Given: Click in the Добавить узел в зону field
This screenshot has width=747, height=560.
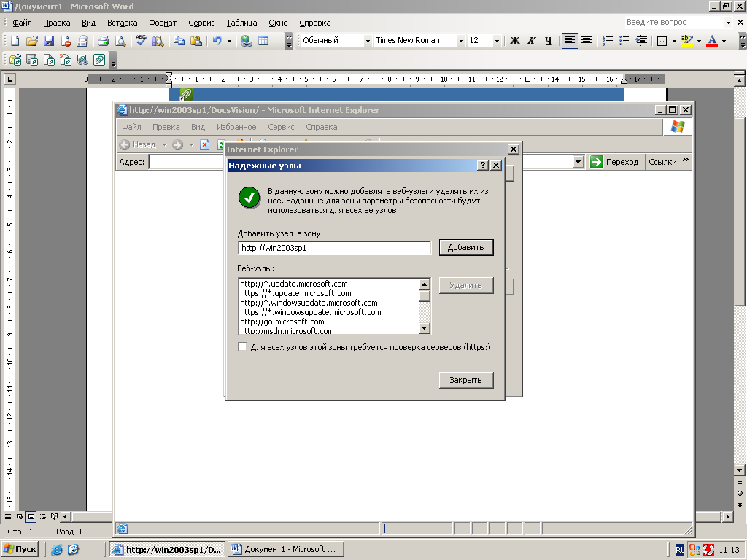Looking at the screenshot, I should click(334, 248).
